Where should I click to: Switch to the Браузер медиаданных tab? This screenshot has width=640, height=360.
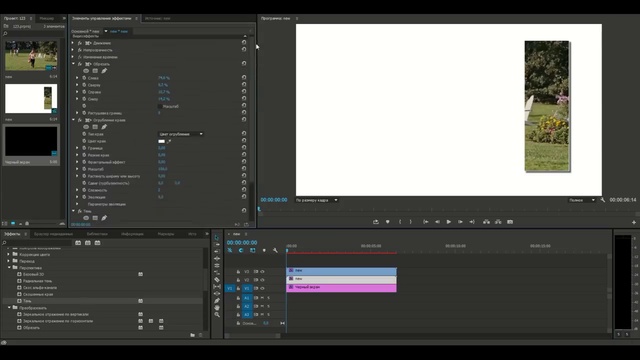point(53,234)
